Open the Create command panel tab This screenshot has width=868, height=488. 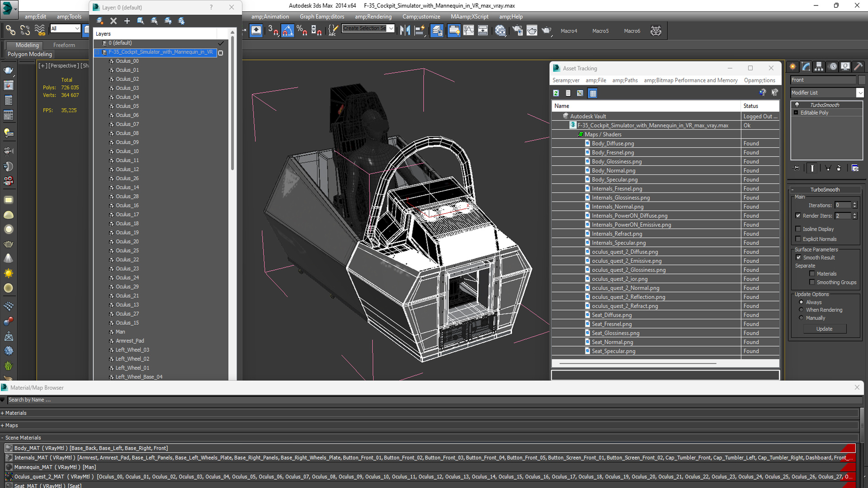(x=793, y=67)
